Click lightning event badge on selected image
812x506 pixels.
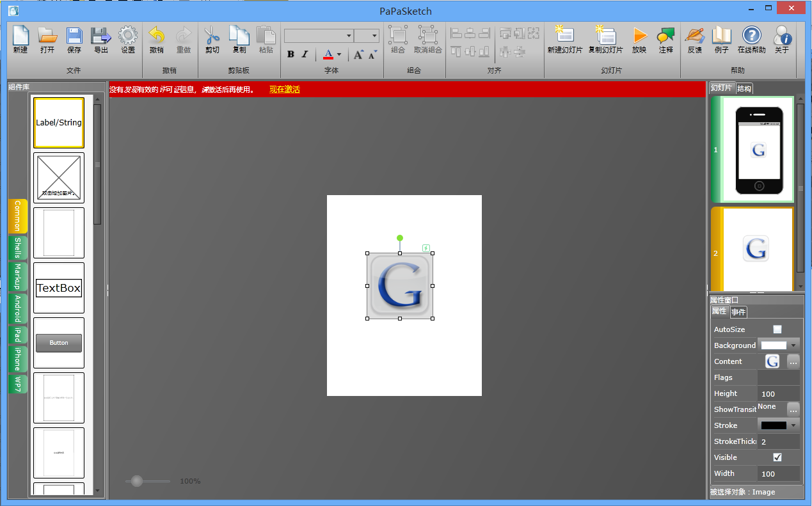click(x=426, y=248)
